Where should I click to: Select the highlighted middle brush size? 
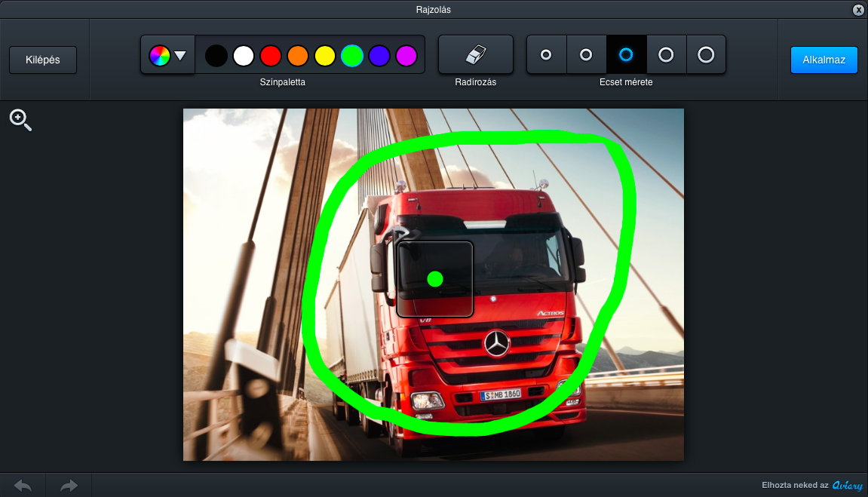click(x=626, y=54)
